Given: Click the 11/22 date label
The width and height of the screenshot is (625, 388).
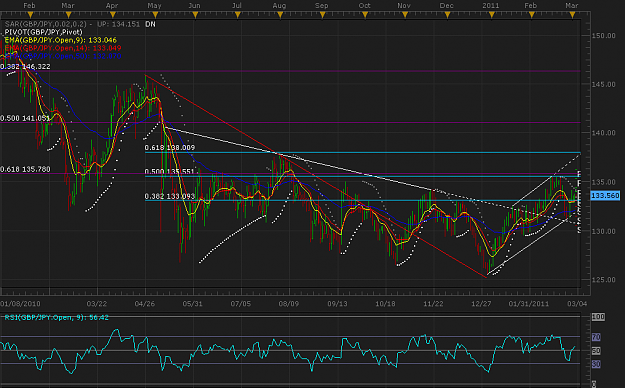Looking at the screenshot, I should (433, 304).
